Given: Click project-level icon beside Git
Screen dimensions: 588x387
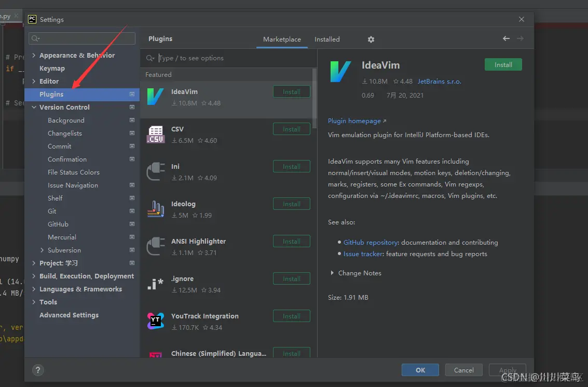Looking at the screenshot, I should pyautogui.click(x=132, y=211).
